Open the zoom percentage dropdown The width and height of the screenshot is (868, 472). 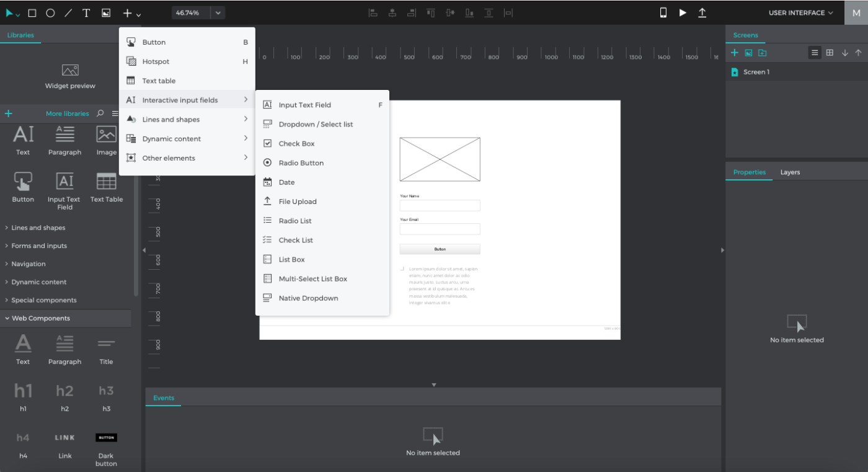coord(218,12)
